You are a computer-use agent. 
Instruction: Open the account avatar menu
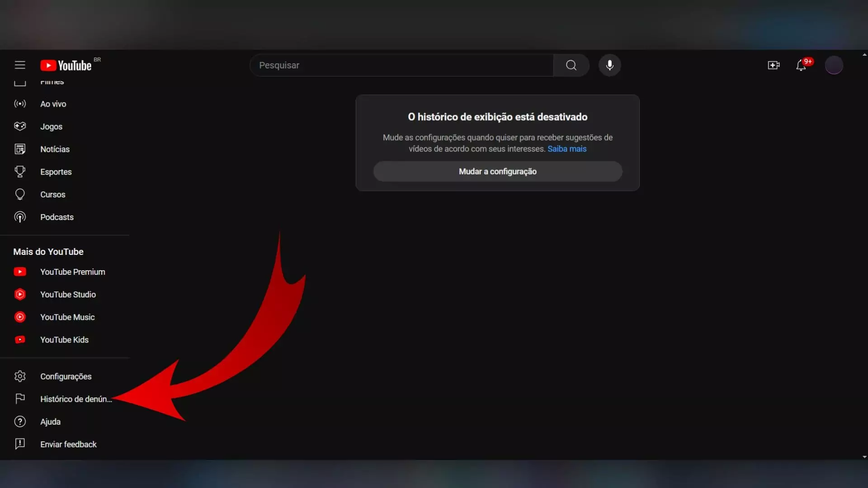click(x=834, y=65)
